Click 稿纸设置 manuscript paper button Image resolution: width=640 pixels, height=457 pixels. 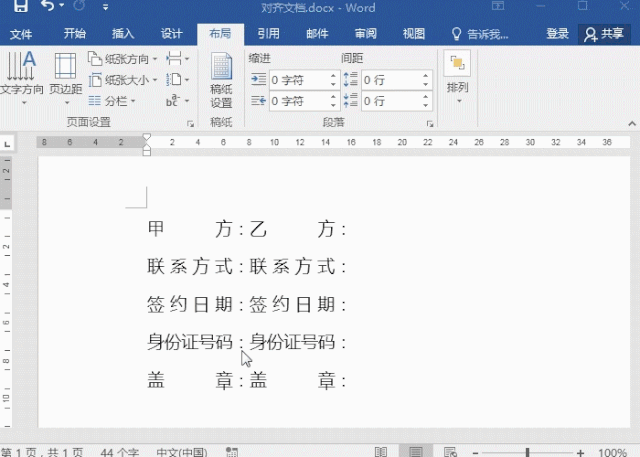tap(221, 80)
